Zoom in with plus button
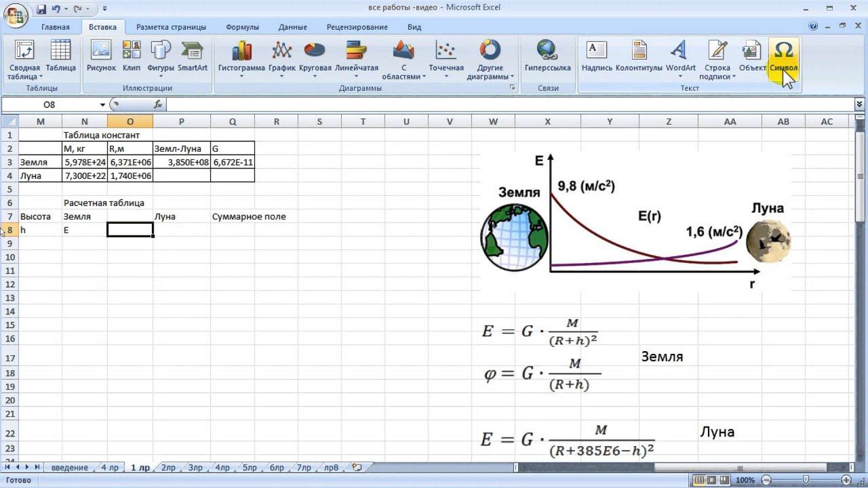 click(845, 480)
